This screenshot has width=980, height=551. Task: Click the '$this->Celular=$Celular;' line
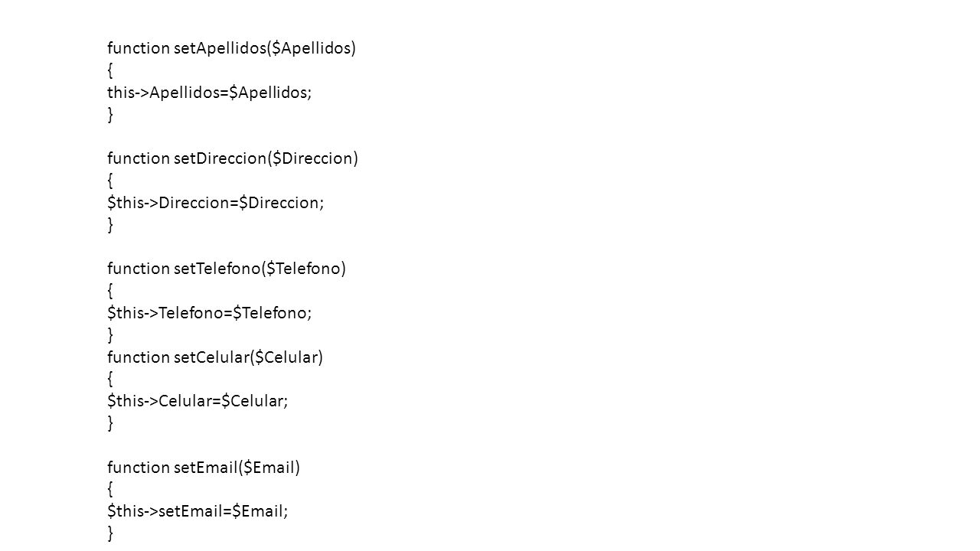coord(198,402)
